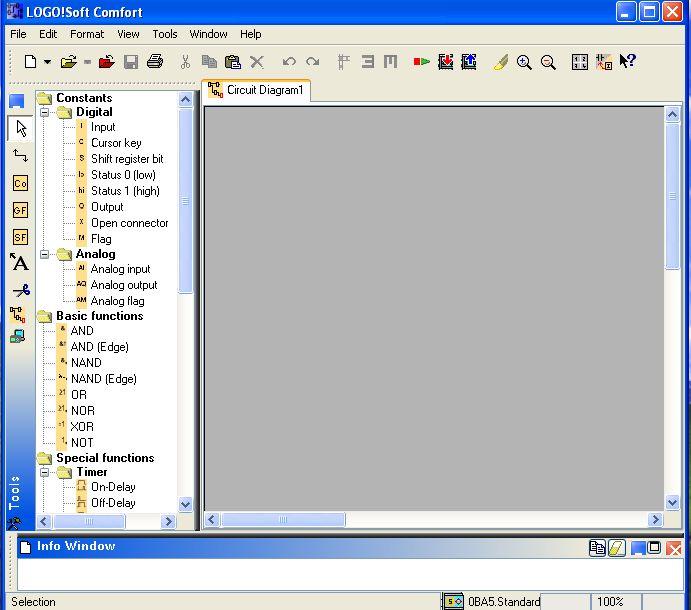
Task: Click the Context-sensitive help icon
Action: (x=628, y=61)
